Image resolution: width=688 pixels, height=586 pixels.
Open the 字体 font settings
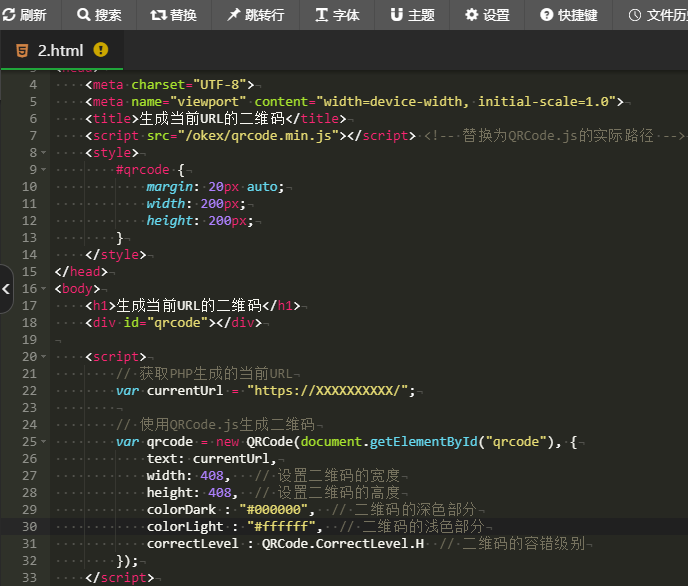[337, 15]
